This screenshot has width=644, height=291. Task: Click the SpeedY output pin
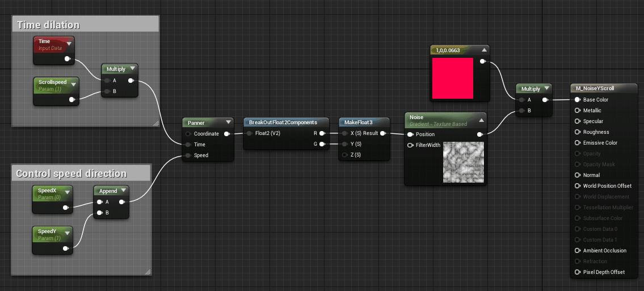66,248
